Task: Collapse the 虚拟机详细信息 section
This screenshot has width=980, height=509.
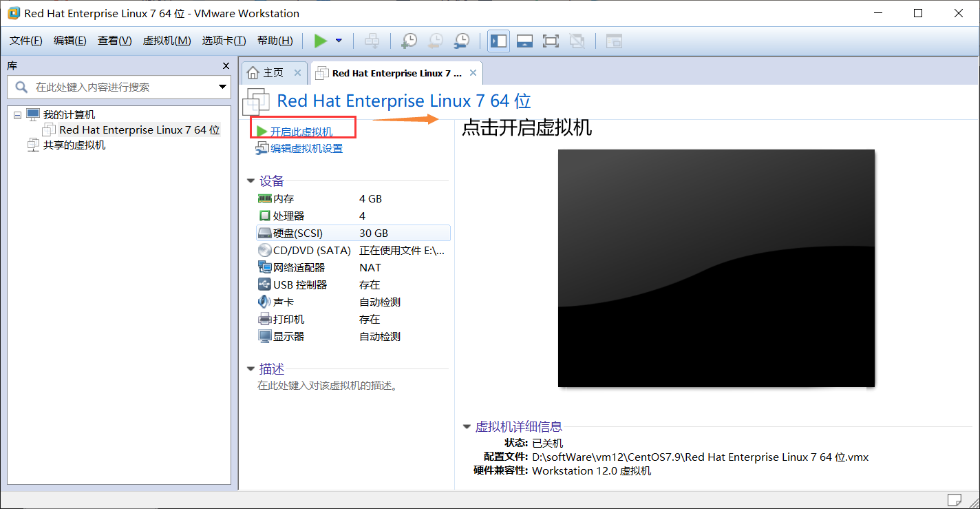Action: [467, 427]
